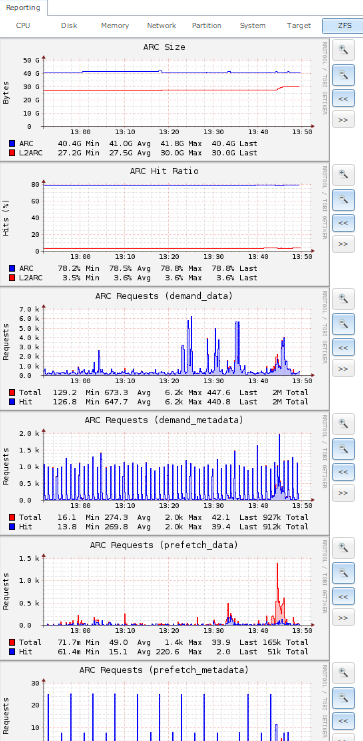Zoom out on the ARC Hit Ratio graph
The width and height of the screenshot is (363, 741).
click(343, 200)
